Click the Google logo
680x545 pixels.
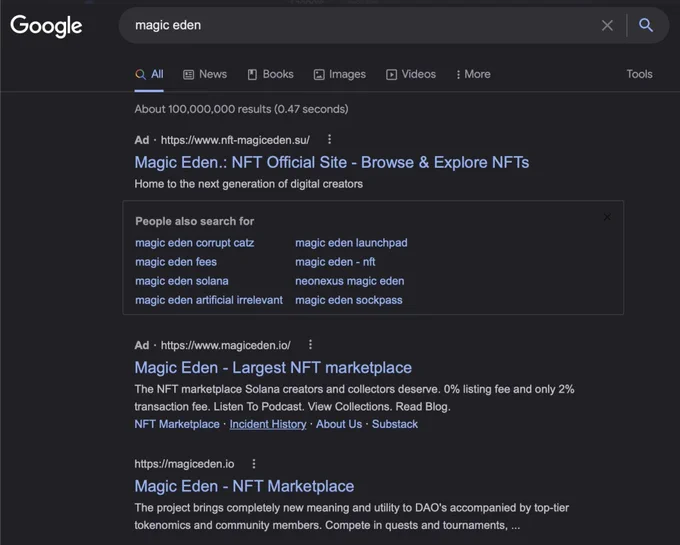pyautogui.click(x=46, y=26)
